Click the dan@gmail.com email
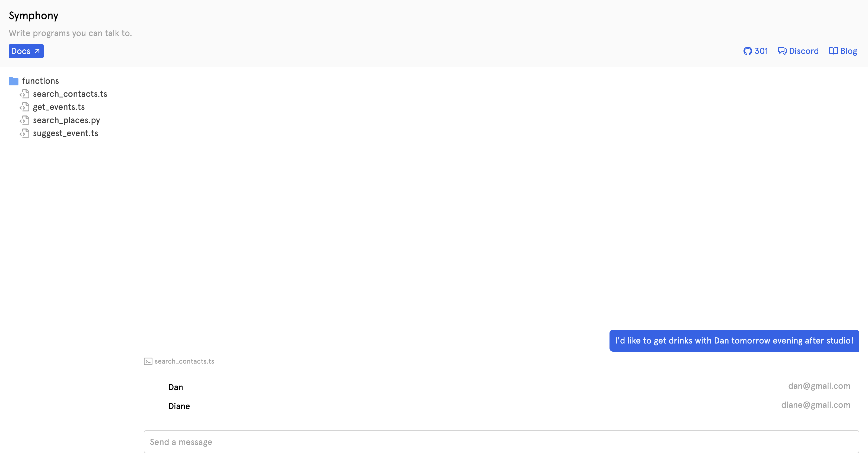 coord(819,386)
